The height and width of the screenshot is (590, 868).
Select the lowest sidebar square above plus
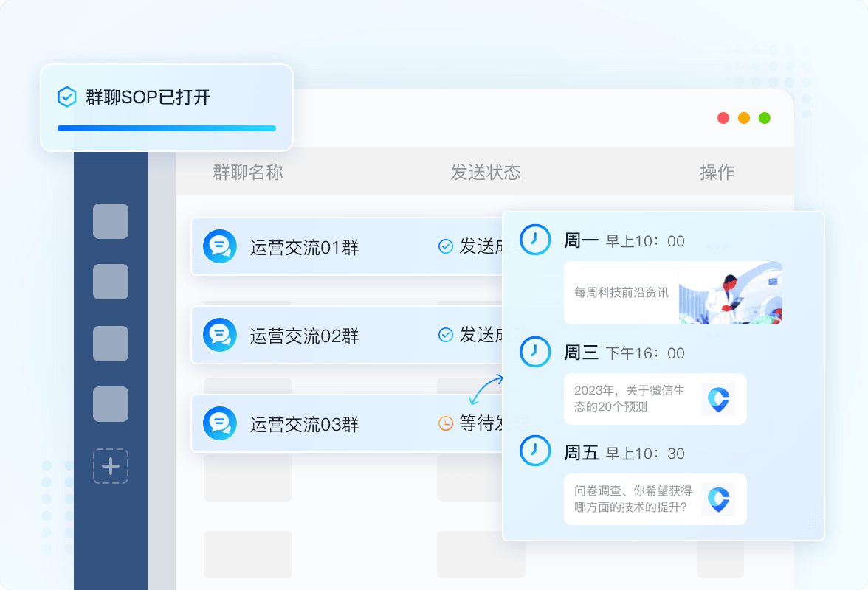point(111,404)
